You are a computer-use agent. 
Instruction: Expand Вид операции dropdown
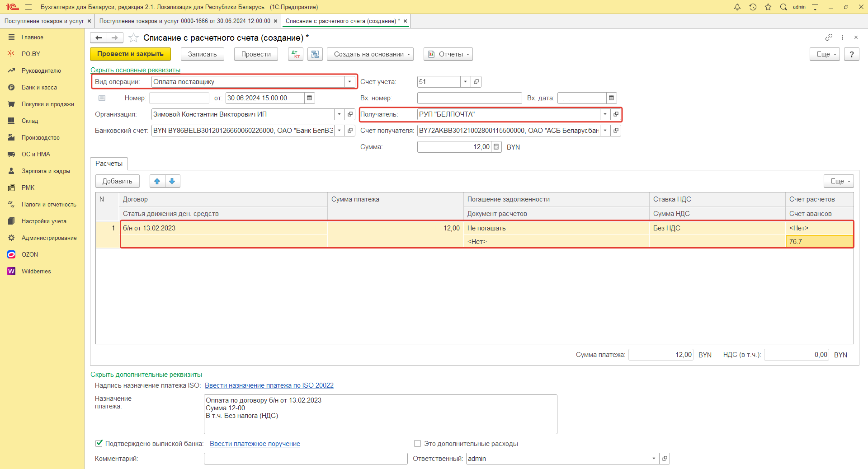[x=349, y=82]
